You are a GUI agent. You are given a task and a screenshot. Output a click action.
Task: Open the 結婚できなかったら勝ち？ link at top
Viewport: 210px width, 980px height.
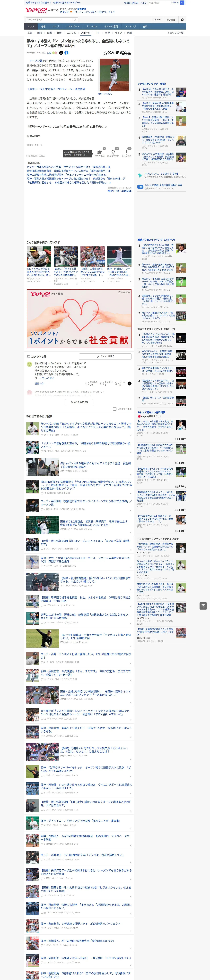click(38, 3)
